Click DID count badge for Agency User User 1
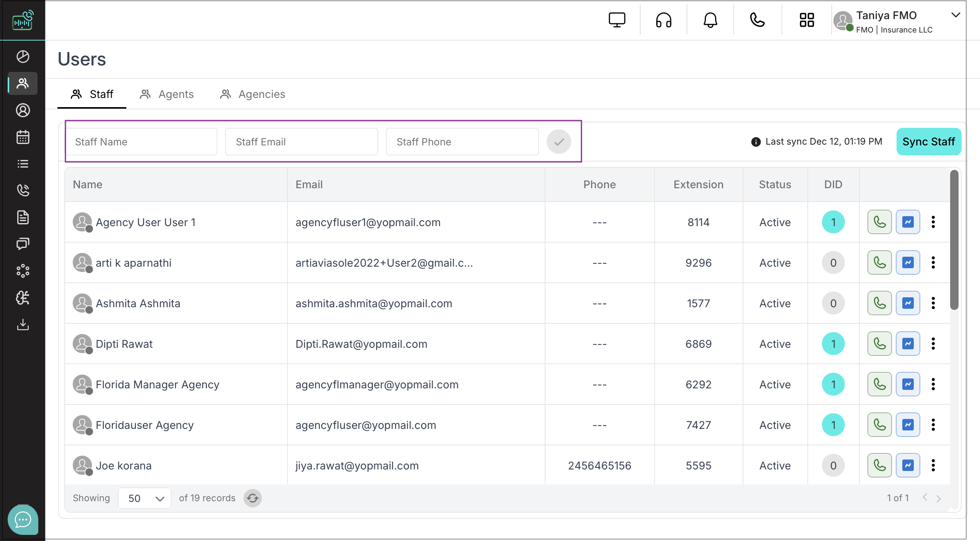The height and width of the screenshot is (541, 980). [833, 222]
